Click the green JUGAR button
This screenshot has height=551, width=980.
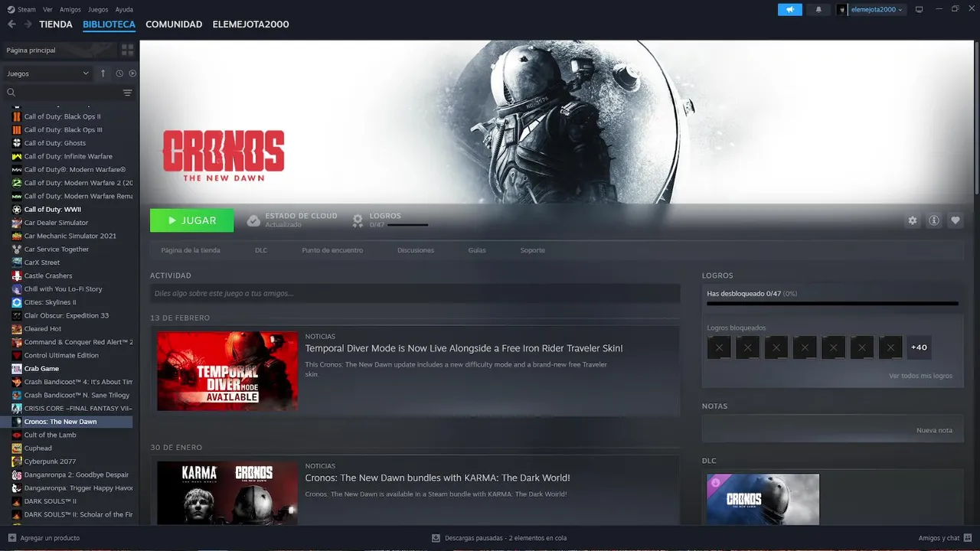tap(192, 220)
